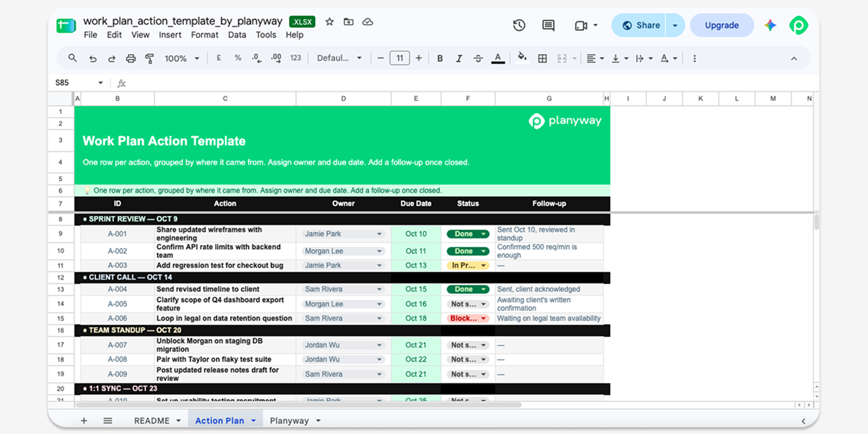Click the move to folder icon
Viewport: 868px width, 434px height.
click(348, 22)
